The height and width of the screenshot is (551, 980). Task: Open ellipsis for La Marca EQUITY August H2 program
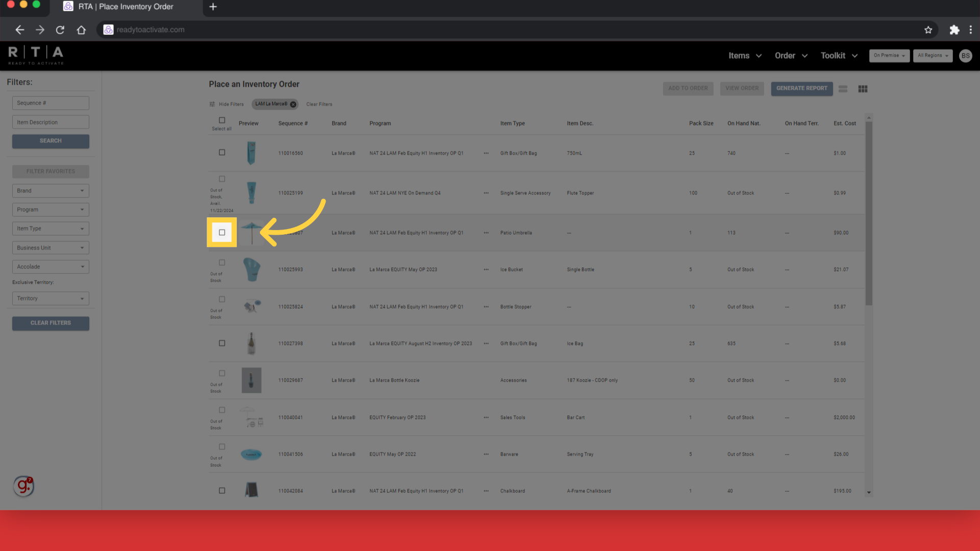[486, 344]
